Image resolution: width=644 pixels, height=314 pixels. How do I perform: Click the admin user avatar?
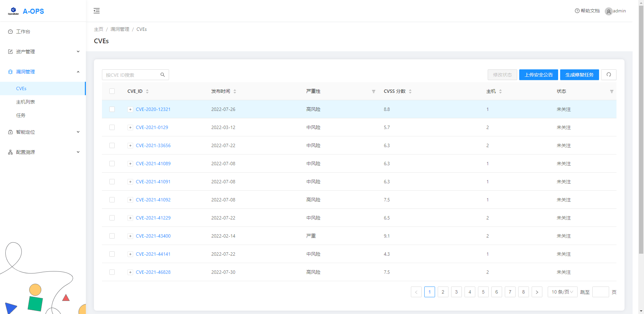(x=608, y=11)
